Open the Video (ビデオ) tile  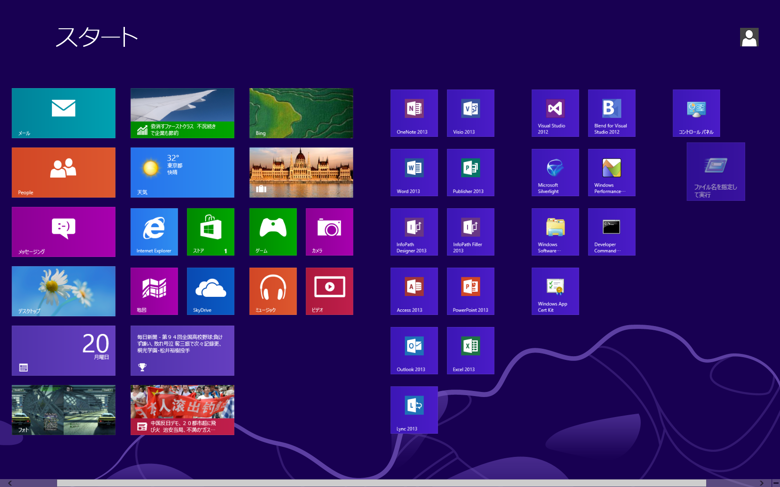pos(329,292)
